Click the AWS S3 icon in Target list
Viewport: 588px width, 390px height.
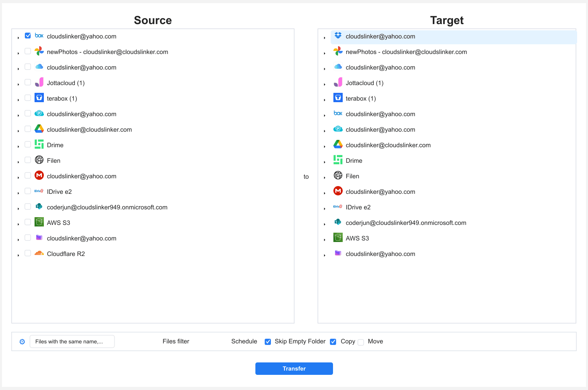coord(338,237)
